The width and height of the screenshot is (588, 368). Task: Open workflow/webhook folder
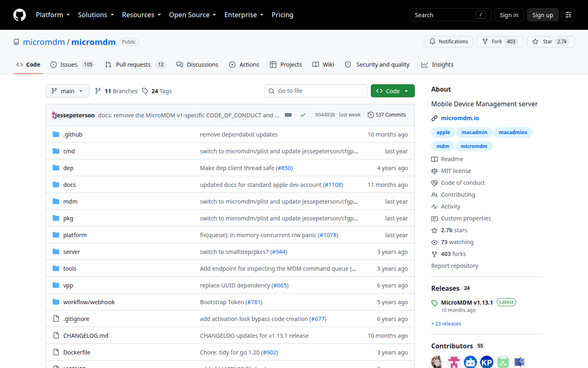(89, 302)
